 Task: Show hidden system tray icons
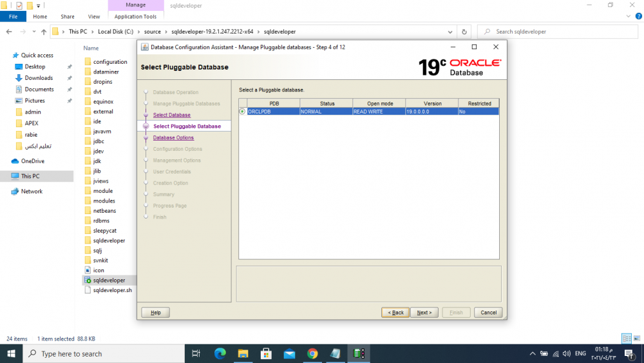[532, 353]
